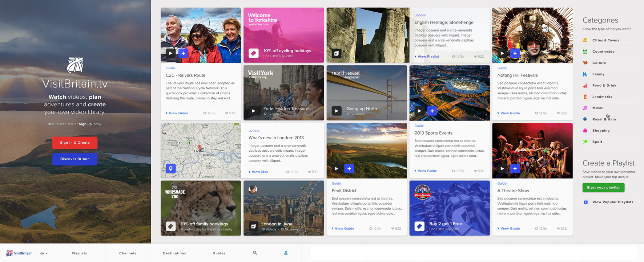Open the Channels menu item
644x262 pixels.
pos(128,253)
